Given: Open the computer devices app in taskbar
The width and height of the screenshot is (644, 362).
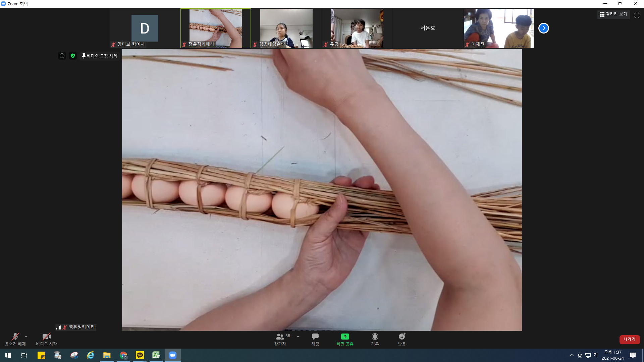Looking at the screenshot, I should (x=58, y=355).
